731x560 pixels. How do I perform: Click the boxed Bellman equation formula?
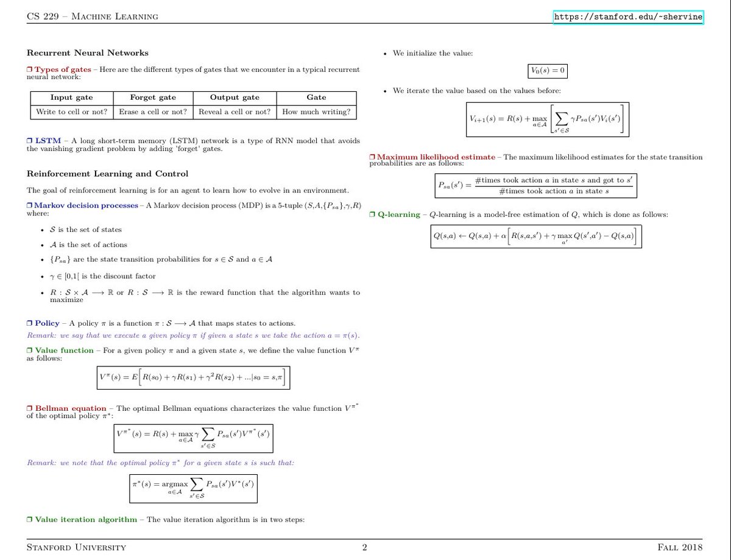(x=194, y=437)
